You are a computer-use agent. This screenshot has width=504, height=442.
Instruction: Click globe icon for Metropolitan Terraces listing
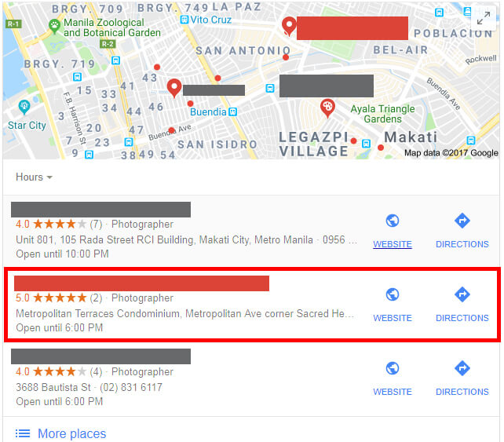(x=393, y=294)
